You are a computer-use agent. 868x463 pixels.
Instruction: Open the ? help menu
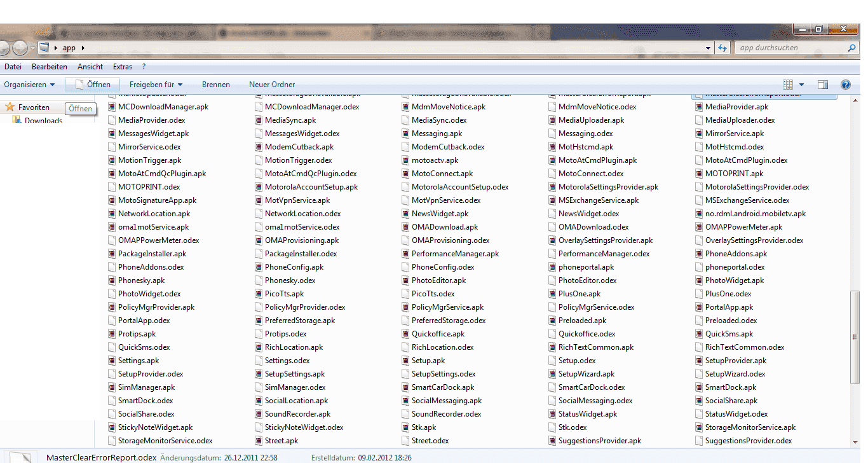(x=144, y=67)
